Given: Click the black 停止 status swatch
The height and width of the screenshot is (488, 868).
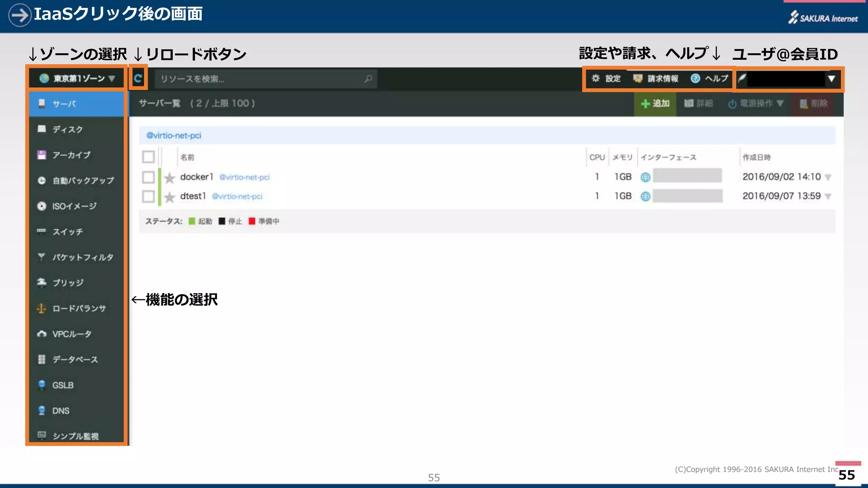Looking at the screenshot, I should click(x=222, y=221).
